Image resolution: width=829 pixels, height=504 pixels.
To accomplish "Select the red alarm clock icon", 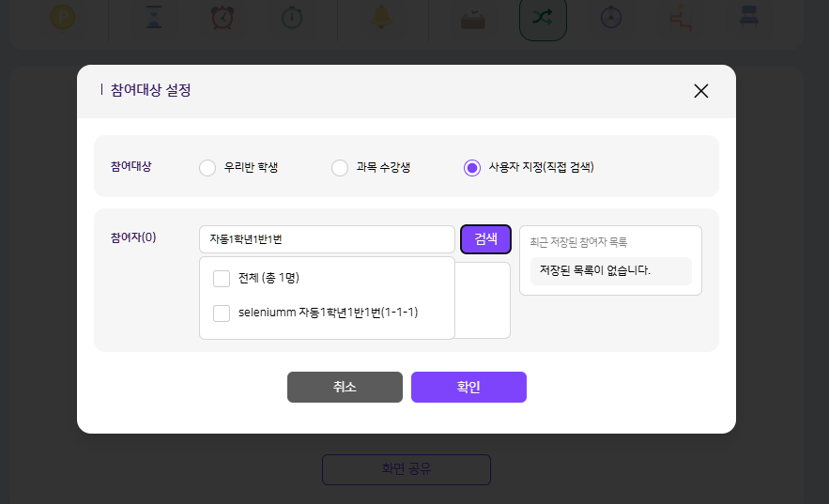I will 223,16.
